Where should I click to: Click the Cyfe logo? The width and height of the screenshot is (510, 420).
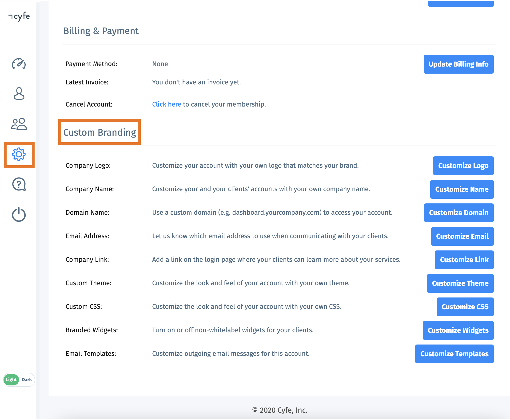[19, 16]
